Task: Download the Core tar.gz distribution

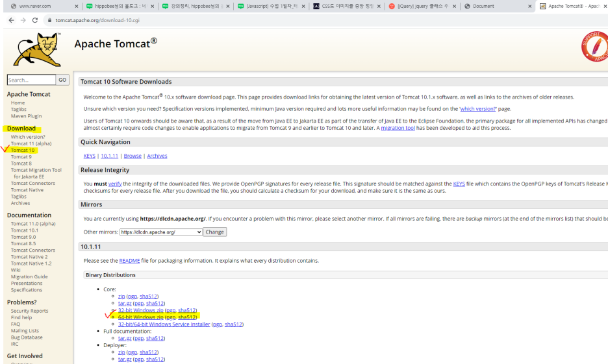Action: pyautogui.click(x=125, y=303)
